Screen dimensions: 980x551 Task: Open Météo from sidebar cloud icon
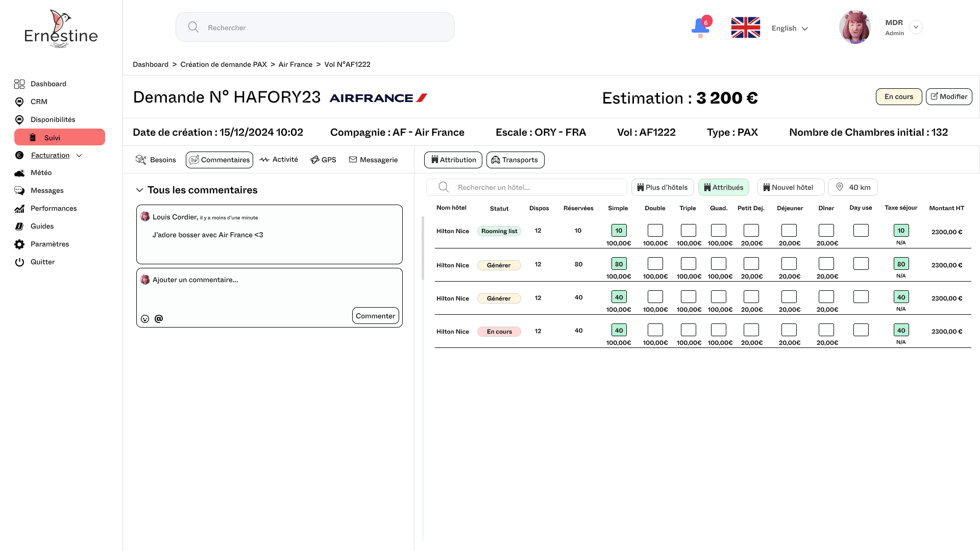19,173
